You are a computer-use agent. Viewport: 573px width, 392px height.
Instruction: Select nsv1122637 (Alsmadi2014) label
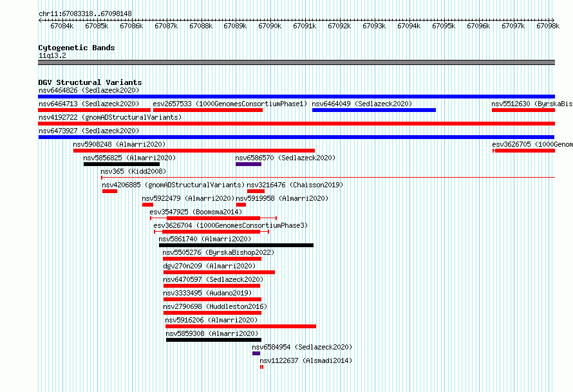point(306,360)
